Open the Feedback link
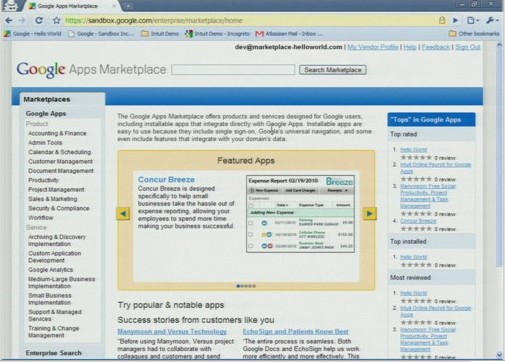 [x=436, y=47]
